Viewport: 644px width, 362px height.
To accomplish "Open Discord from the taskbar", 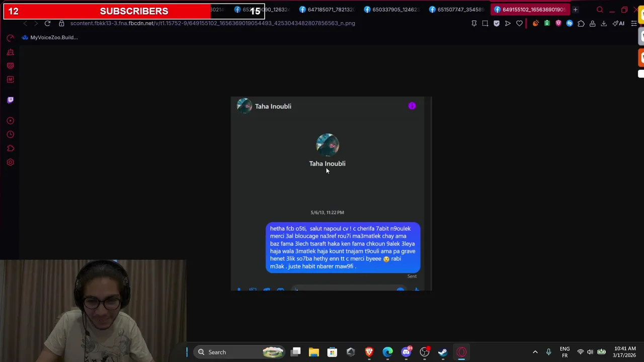I will [x=406, y=352].
